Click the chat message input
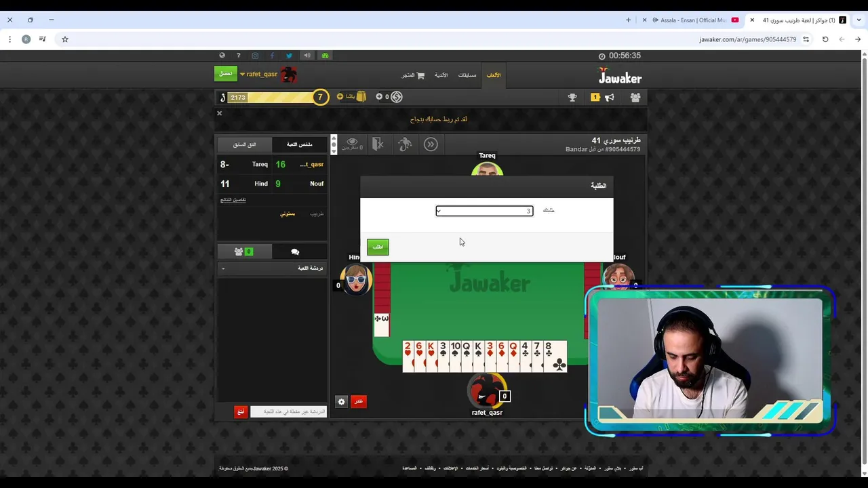868x488 pixels. pos(288,411)
